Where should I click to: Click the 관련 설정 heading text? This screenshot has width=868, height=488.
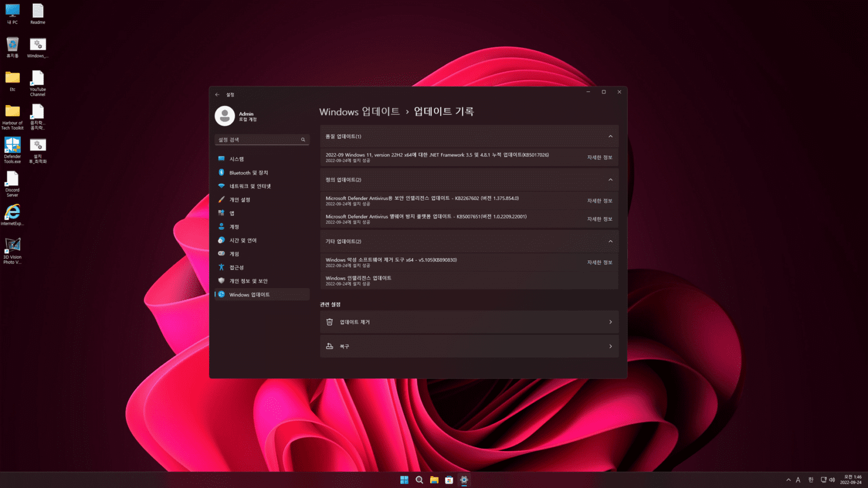point(330,304)
